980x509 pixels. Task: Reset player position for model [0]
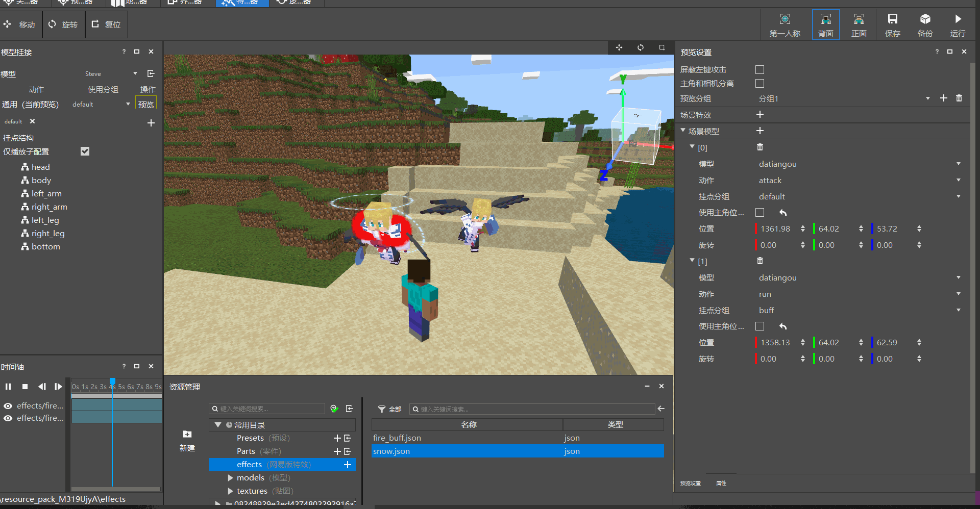(x=783, y=212)
